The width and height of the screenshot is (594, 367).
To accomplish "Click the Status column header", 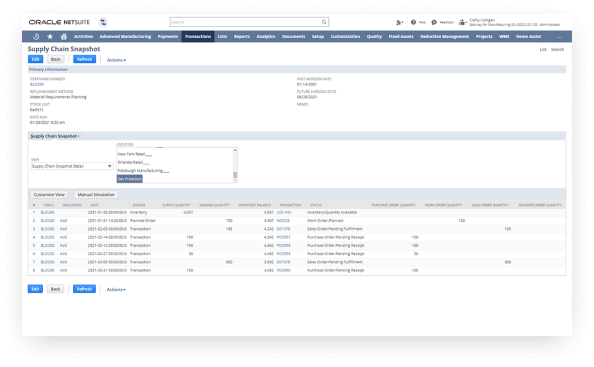I will (316, 205).
